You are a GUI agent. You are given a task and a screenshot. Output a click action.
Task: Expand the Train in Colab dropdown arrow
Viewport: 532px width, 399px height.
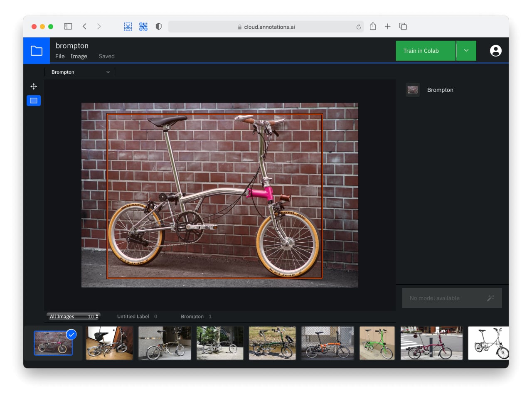point(466,51)
